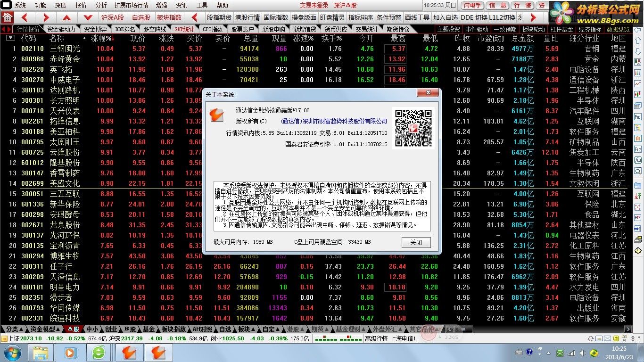Click the red right arrow navigation button
Image resolution: width=644 pixels, height=362 pixels.
46,17
